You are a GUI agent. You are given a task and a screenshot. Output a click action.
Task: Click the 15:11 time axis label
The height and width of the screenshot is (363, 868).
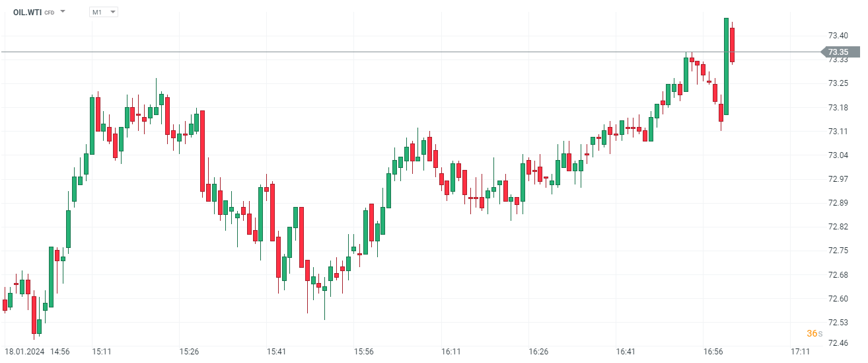click(x=101, y=352)
